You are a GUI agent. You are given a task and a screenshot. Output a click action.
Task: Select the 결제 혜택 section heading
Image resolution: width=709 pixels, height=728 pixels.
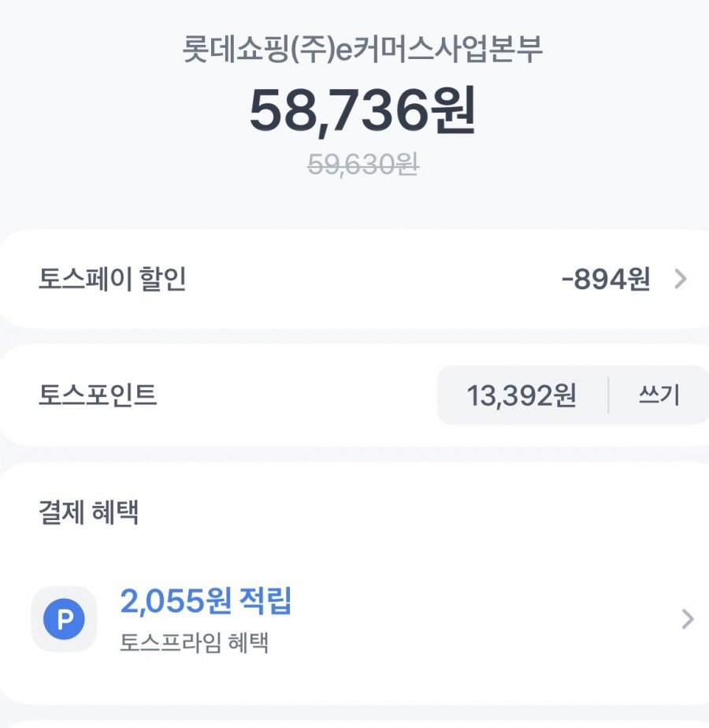pyautogui.click(x=89, y=512)
